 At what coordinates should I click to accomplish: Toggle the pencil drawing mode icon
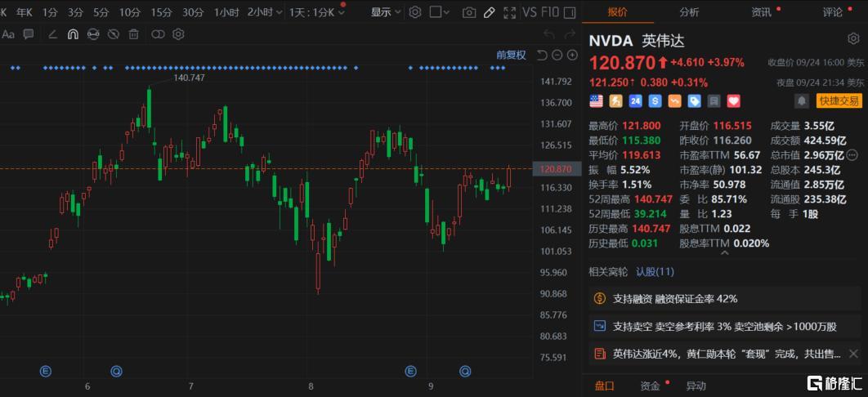tap(489, 12)
